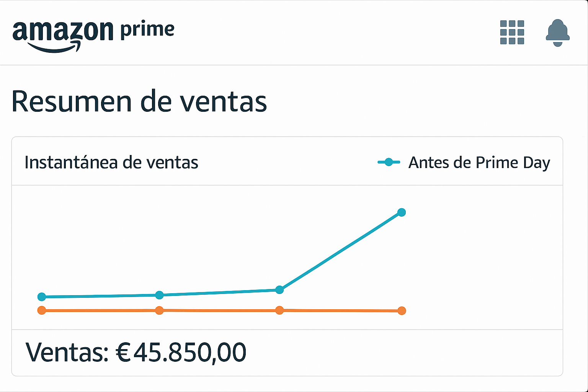
Task: Open the apps grid menu
Action: tap(512, 32)
